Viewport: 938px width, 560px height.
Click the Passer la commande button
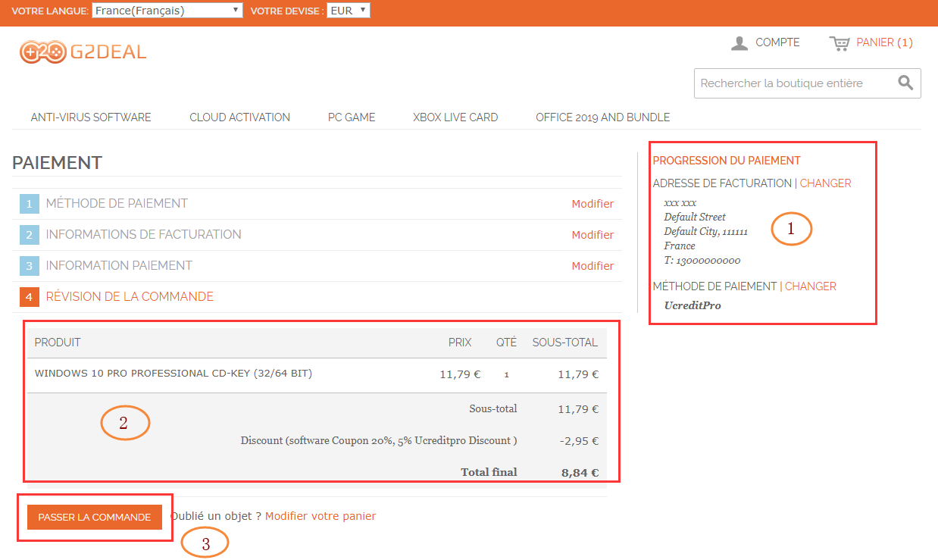point(95,517)
